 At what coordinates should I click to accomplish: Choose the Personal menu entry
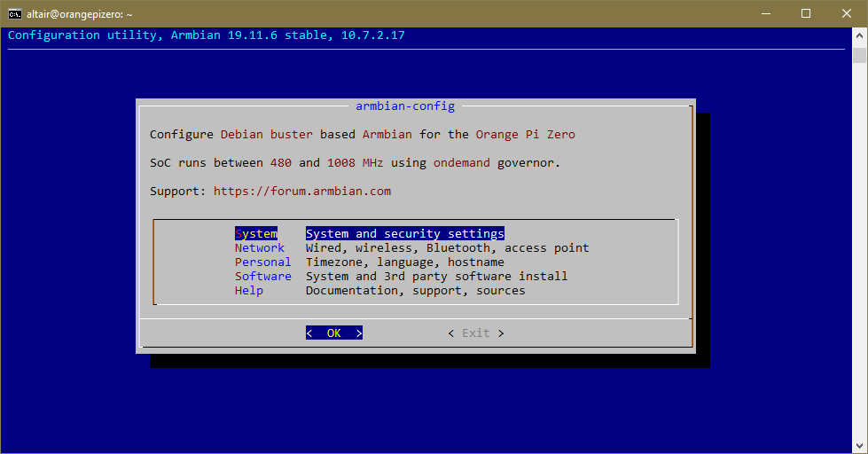(x=263, y=262)
